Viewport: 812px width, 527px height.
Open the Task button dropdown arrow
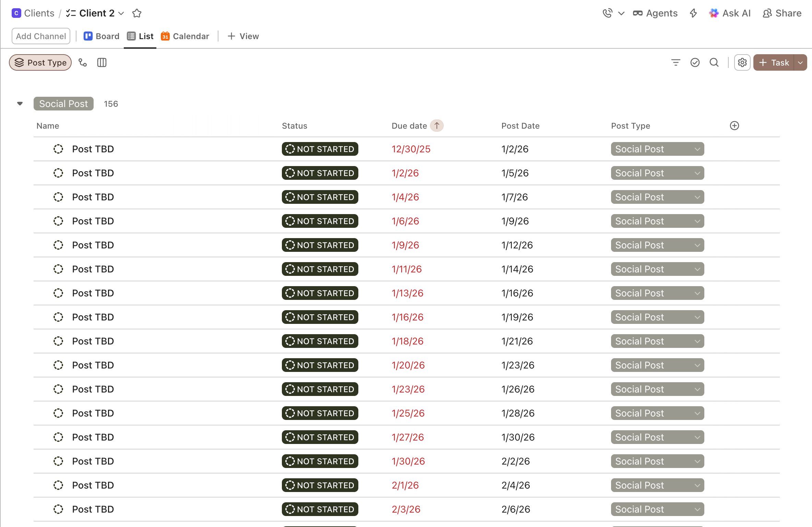pyautogui.click(x=800, y=62)
